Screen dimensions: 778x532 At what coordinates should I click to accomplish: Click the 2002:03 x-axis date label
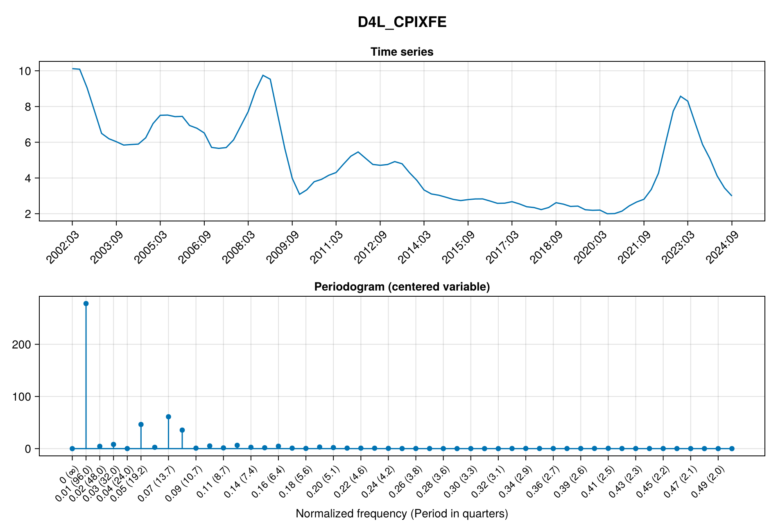(x=62, y=247)
